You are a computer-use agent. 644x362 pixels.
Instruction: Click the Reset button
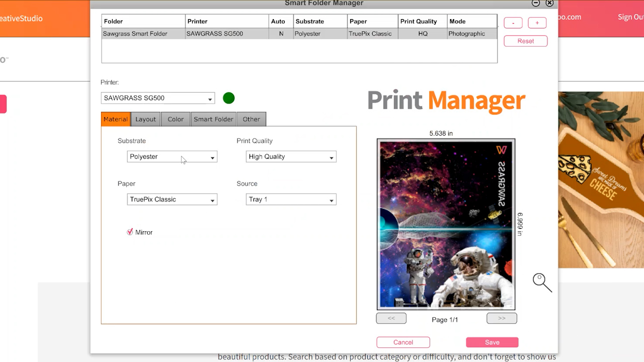click(526, 41)
